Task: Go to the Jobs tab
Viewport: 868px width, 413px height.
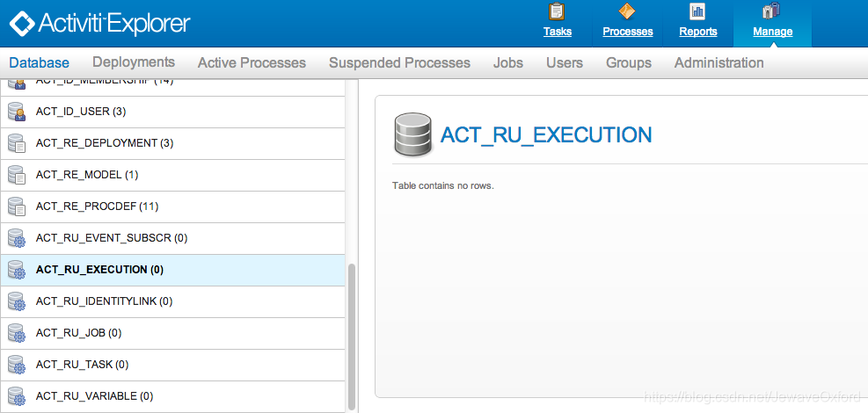Action: pyautogui.click(x=508, y=63)
